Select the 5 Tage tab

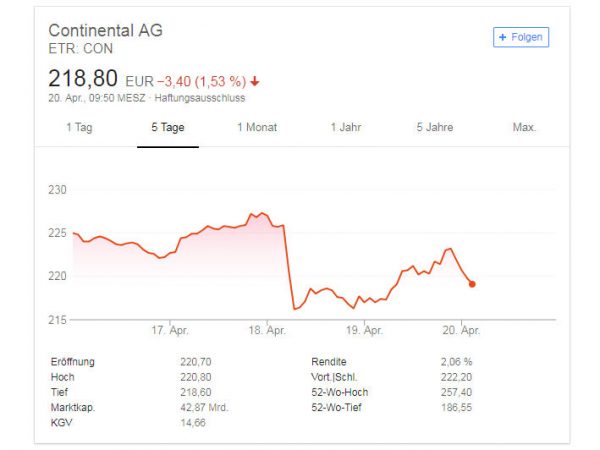pos(168,127)
